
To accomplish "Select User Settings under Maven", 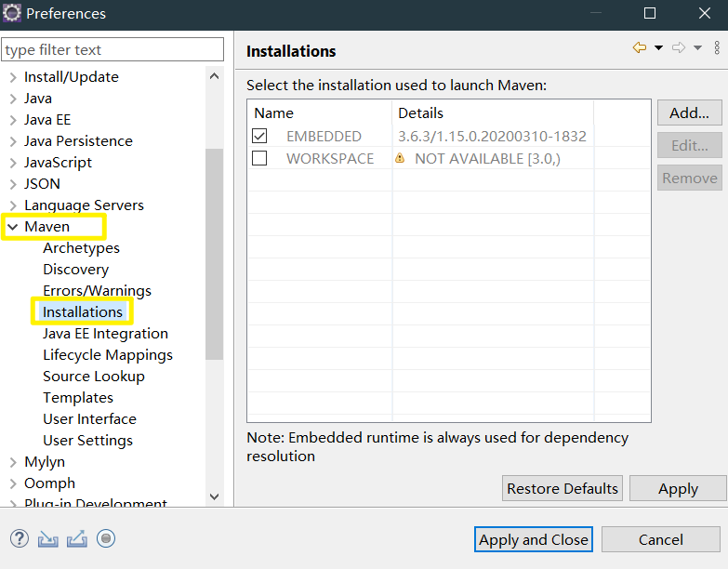I will click(x=87, y=441).
